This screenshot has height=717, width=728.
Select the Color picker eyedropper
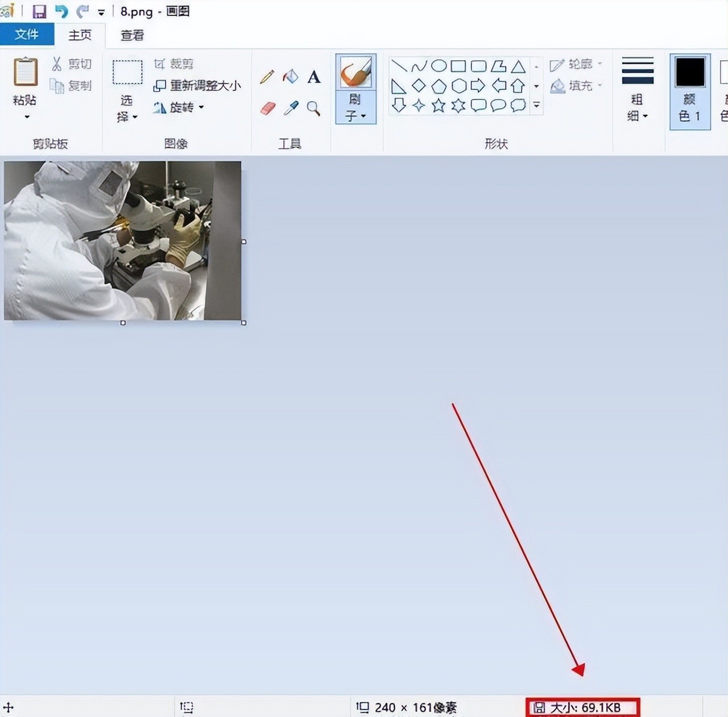point(291,108)
